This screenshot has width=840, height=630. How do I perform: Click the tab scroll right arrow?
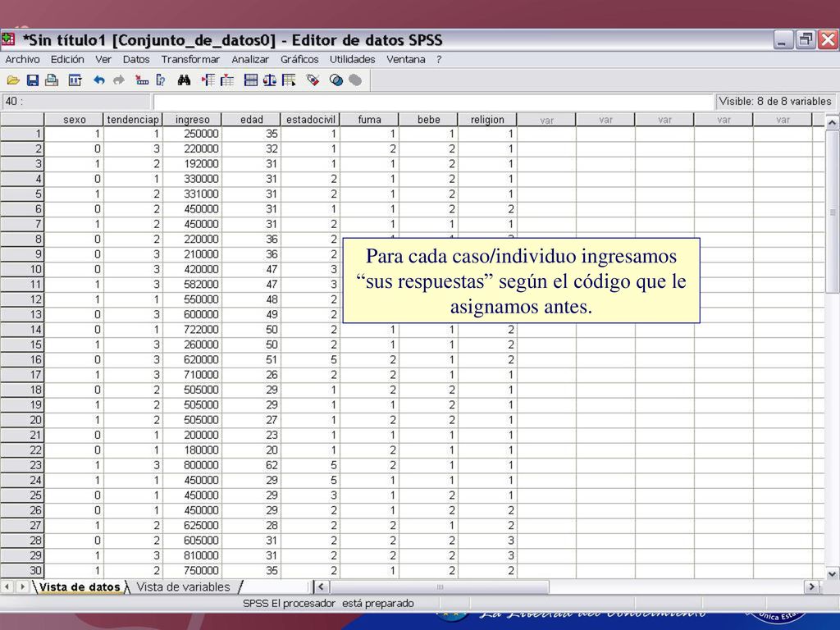click(22, 587)
